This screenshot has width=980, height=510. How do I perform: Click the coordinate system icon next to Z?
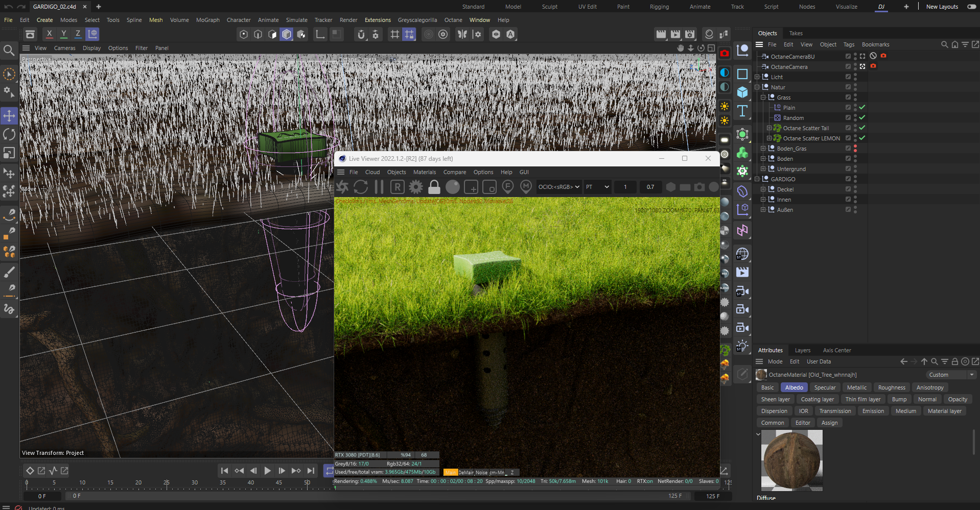click(92, 34)
